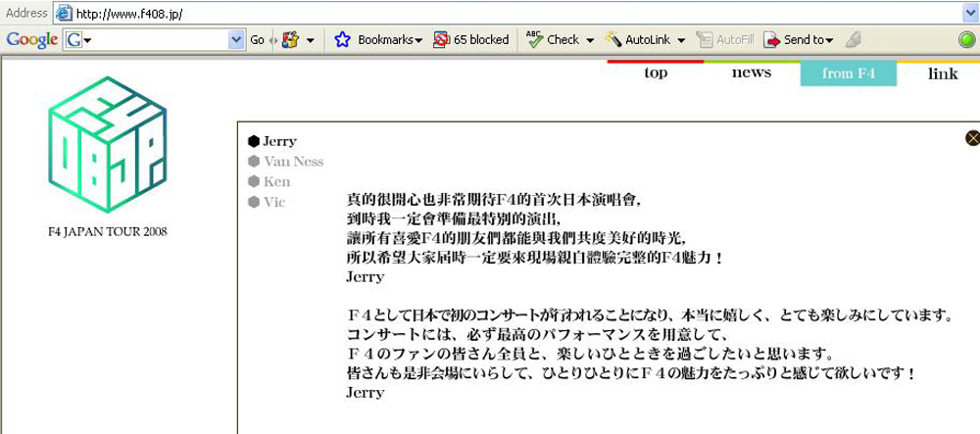Screen dimensions: 980x434
Task: Click the popup blocker '65 blocked' icon
Action: [x=441, y=40]
